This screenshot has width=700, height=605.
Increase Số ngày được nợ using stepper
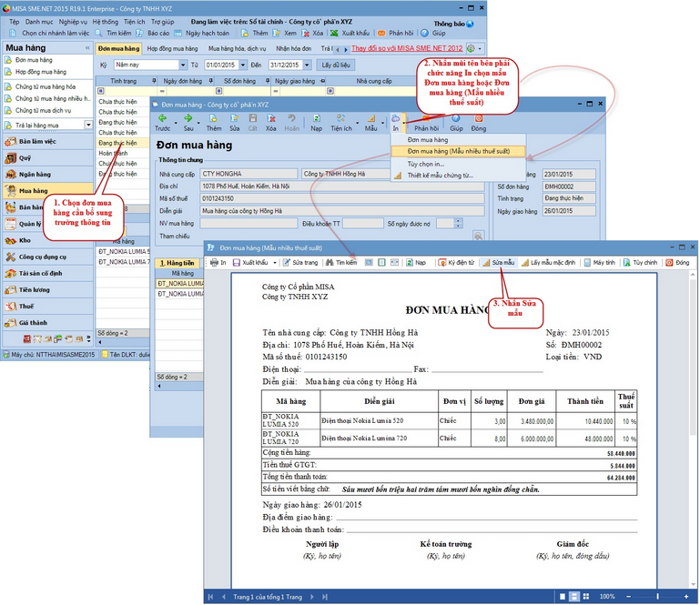coord(459,221)
